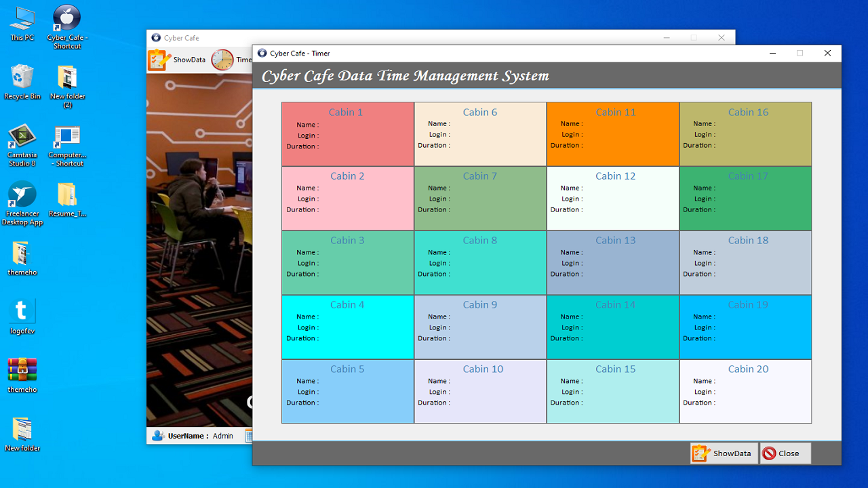Select the Cabin 15 title
Viewport: 868px width, 488px height.
(616, 369)
